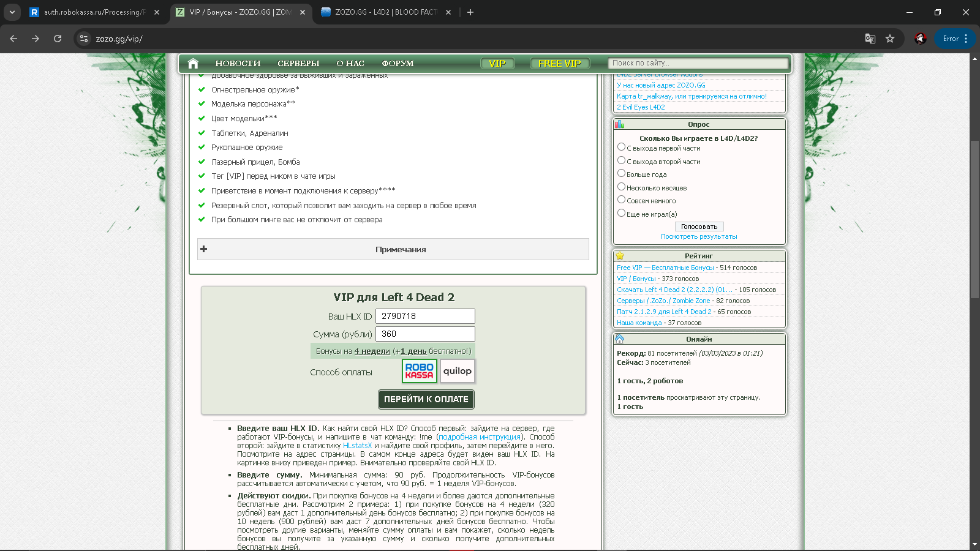Open 'Скачать Left 4 Dead 2' rating link
The width and height of the screenshot is (980, 551).
click(674, 290)
